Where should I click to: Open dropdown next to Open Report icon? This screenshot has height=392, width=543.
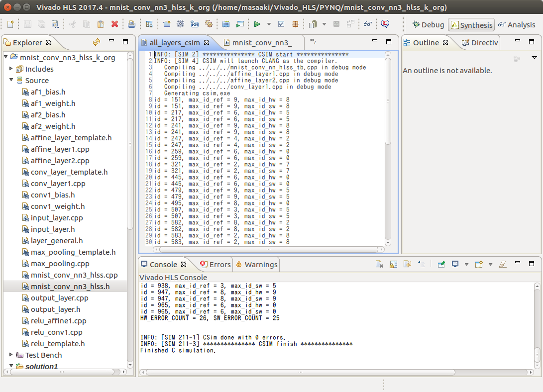click(x=324, y=24)
